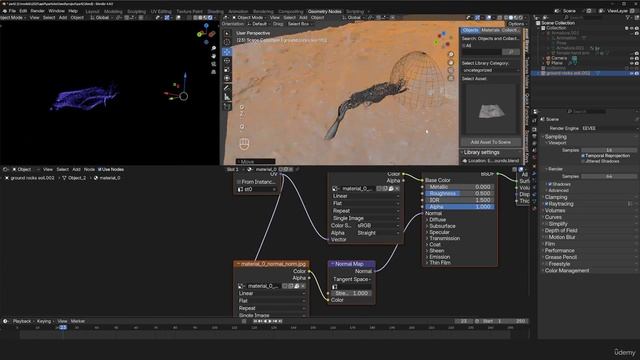The width and height of the screenshot is (640, 360).
Task: Open Straight alpha dropdown on image node
Action: (x=378, y=233)
